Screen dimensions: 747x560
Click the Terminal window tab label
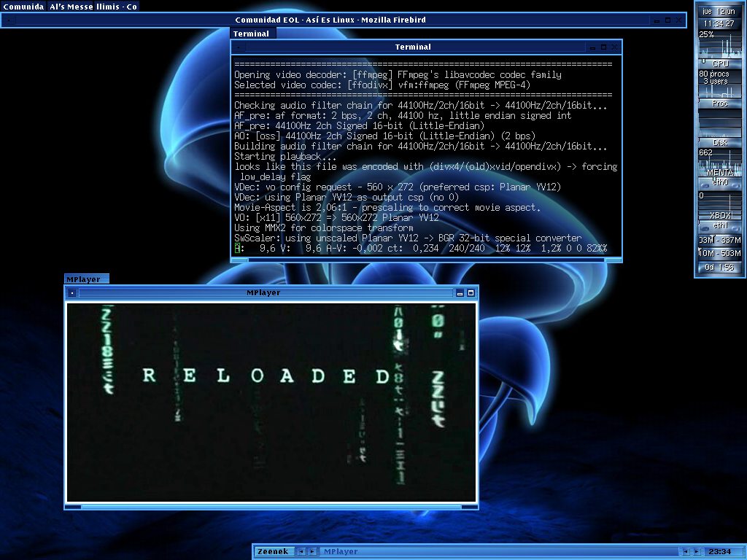253,34
